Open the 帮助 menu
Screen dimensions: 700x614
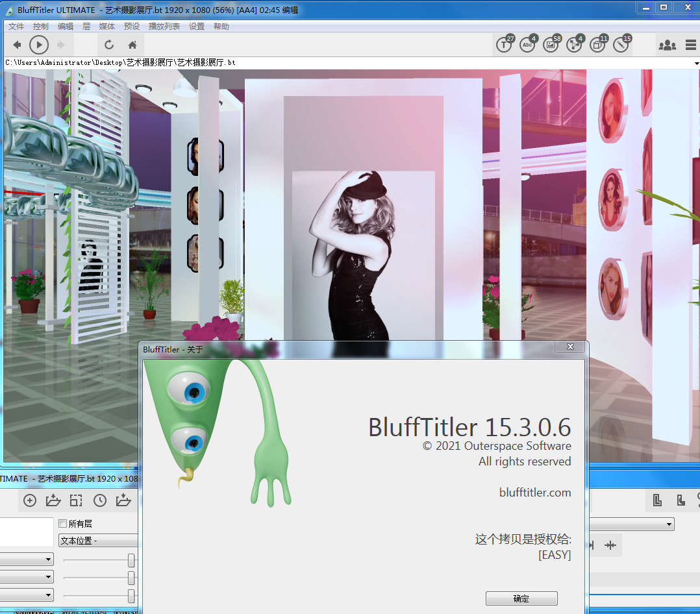coord(221,27)
